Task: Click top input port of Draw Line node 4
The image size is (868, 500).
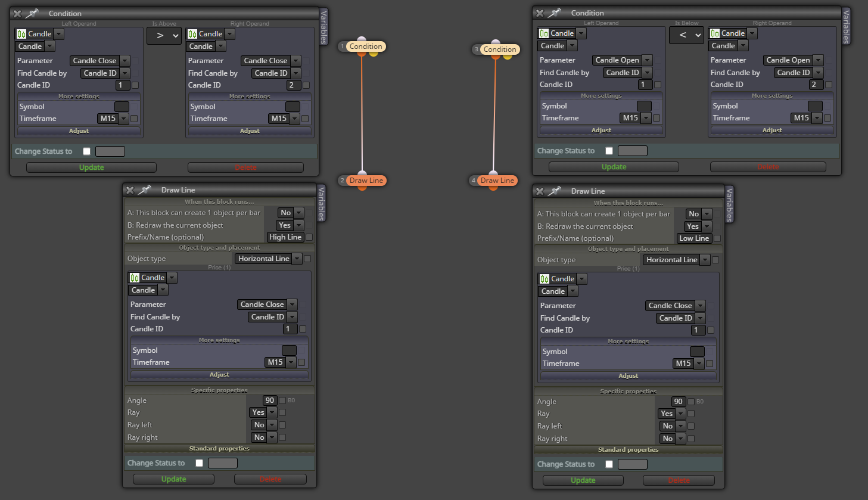Action: pyautogui.click(x=493, y=173)
